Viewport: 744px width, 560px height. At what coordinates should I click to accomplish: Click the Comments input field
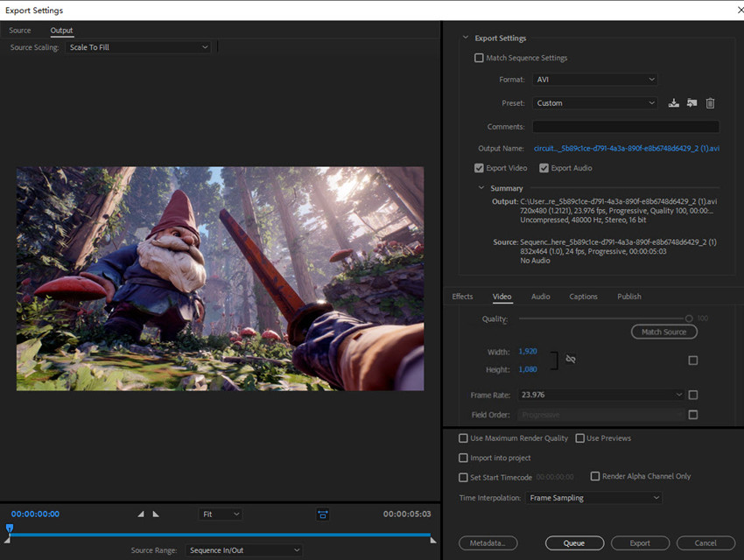(626, 127)
